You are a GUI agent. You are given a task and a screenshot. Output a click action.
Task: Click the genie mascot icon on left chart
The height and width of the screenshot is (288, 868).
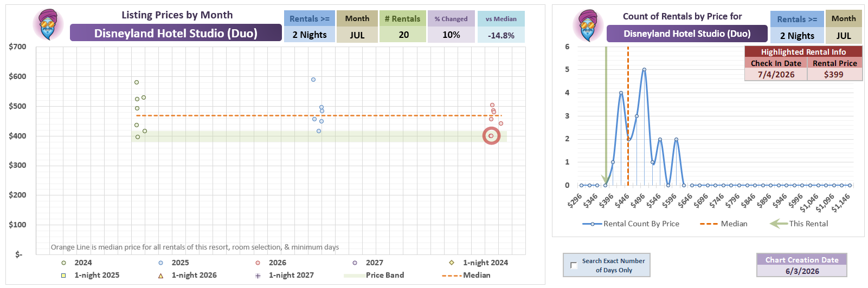48,25
